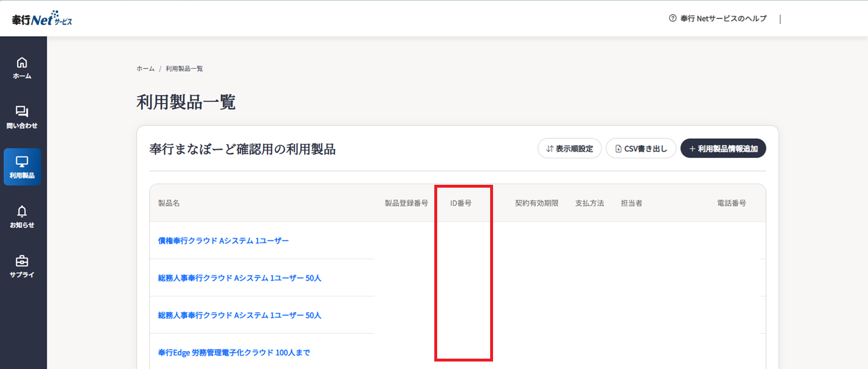Click the help question mark icon
This screenshot has height=369, width=868.
[672, 18]
